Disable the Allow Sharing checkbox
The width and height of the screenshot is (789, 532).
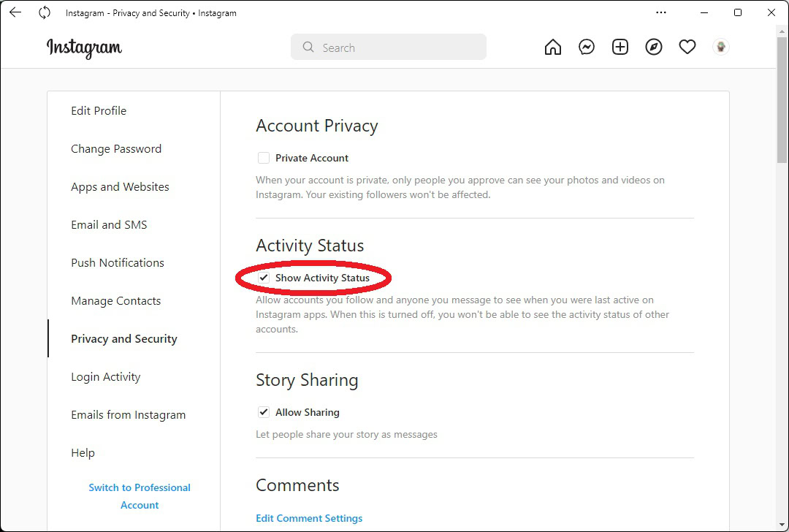[x=264, y=412]
